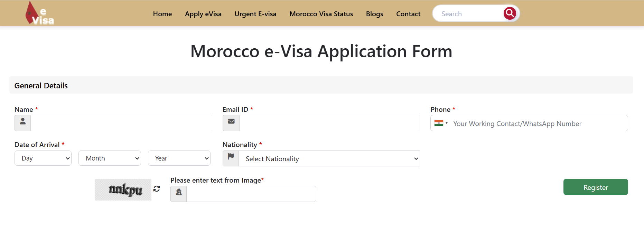Screen dimensions: 644x233
Task: Focus the phone number input field
Action: point(538,124)
